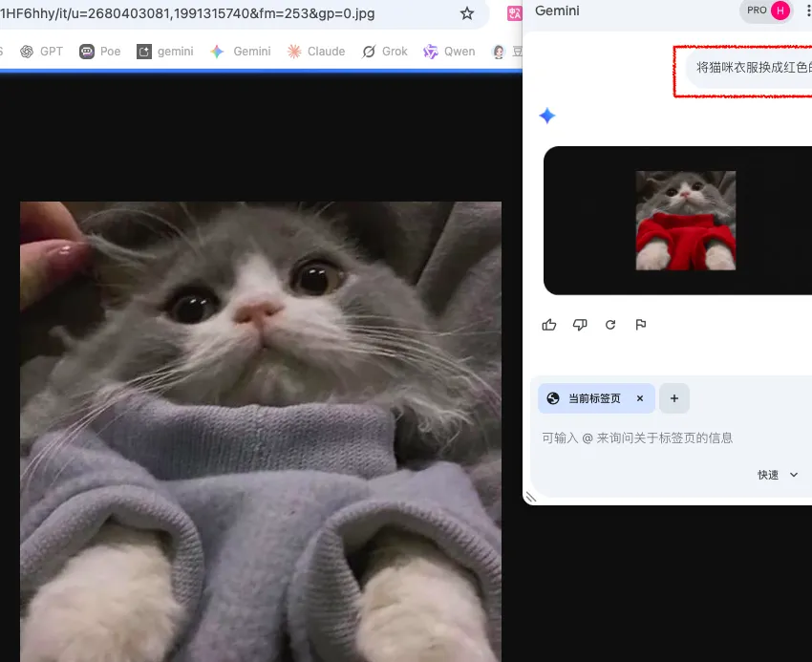
Task: Click the Gemini sparkle response icon
Action: coord(546,116)
